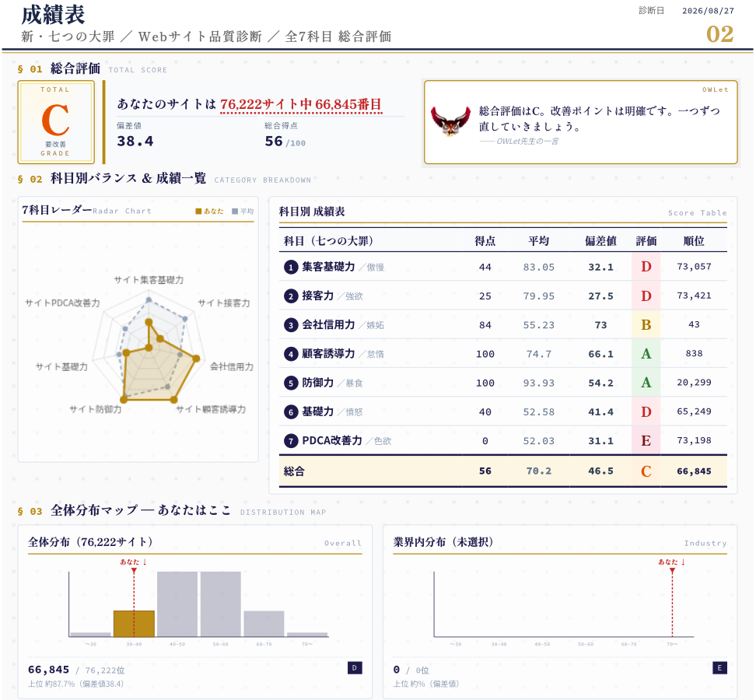The image size is (756, 700).
Task: Click the OWLet owl mascot image
Action: [450, 121]
